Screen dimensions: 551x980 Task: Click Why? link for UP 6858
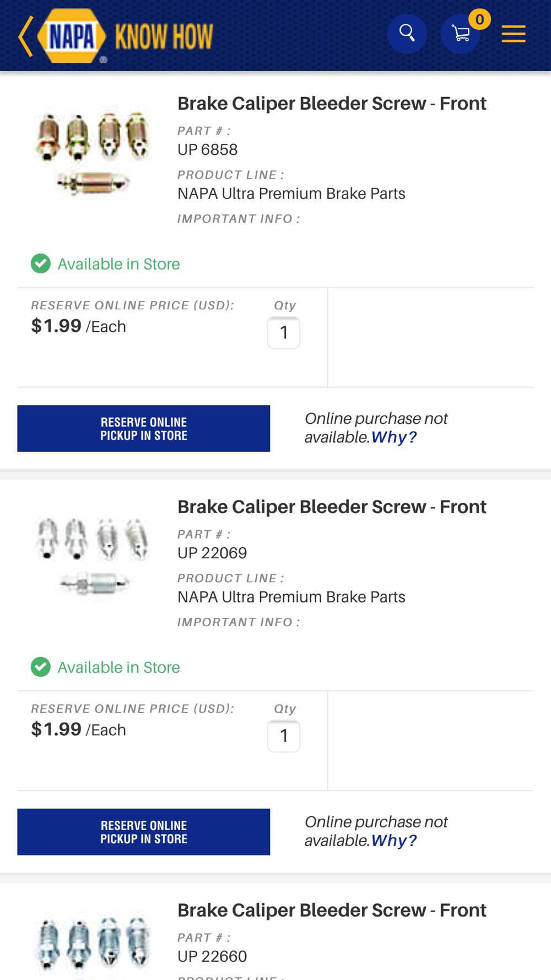pyautogui.click(x=394, y=438)
